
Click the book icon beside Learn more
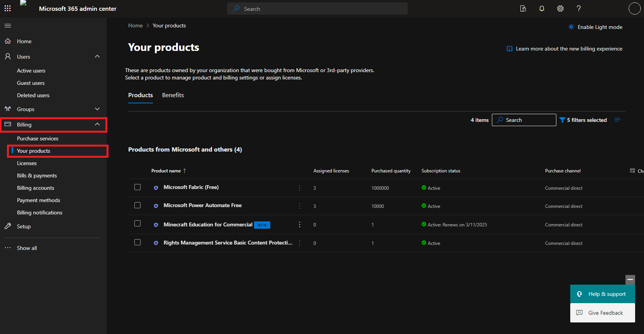510,49
